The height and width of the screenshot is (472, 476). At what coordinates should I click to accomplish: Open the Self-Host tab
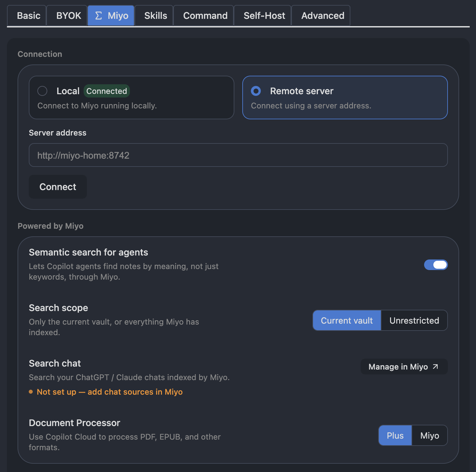point(262,16)
